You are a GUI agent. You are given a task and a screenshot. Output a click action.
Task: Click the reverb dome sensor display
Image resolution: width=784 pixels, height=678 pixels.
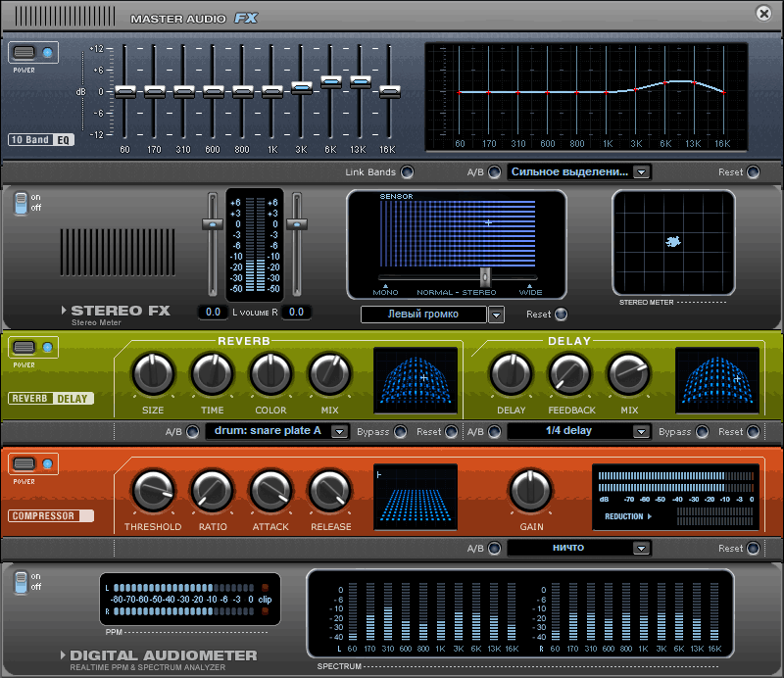coord(416,380)
